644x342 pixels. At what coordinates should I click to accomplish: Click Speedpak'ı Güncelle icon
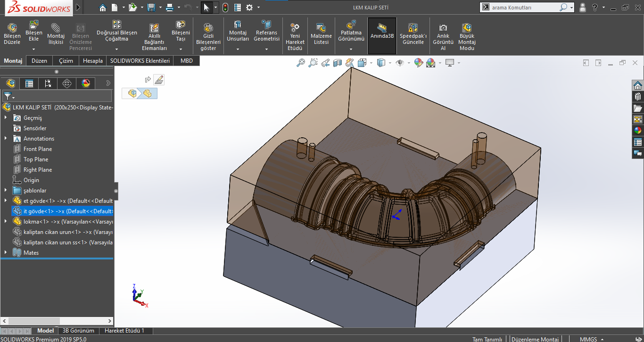pos(413,28)
